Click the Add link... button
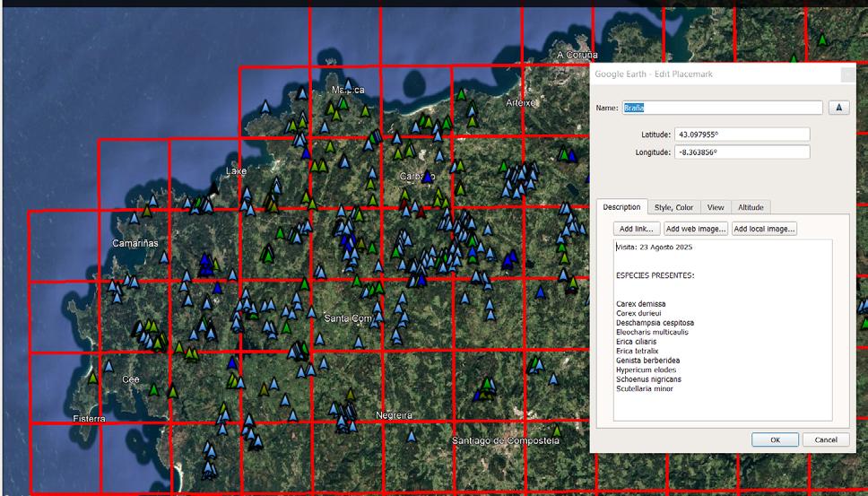Screen dimensions: 868x496 [x=637, y=229]
